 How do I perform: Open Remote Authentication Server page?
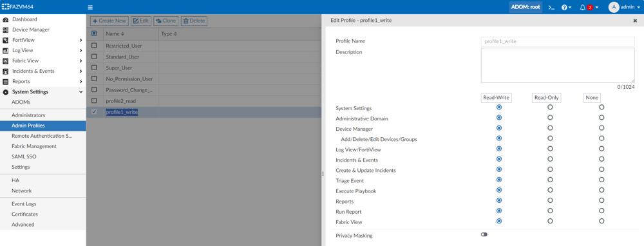(43, 136)
